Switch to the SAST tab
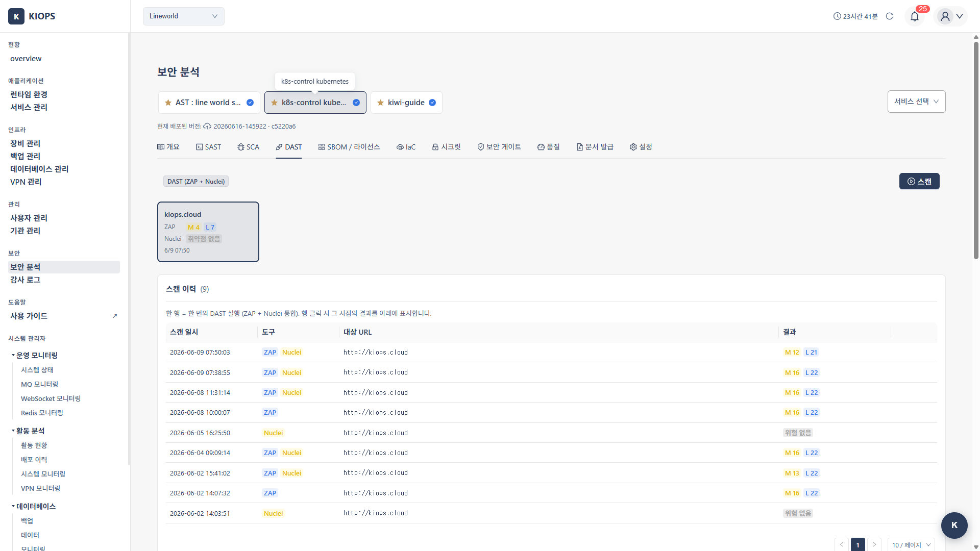 208,147
